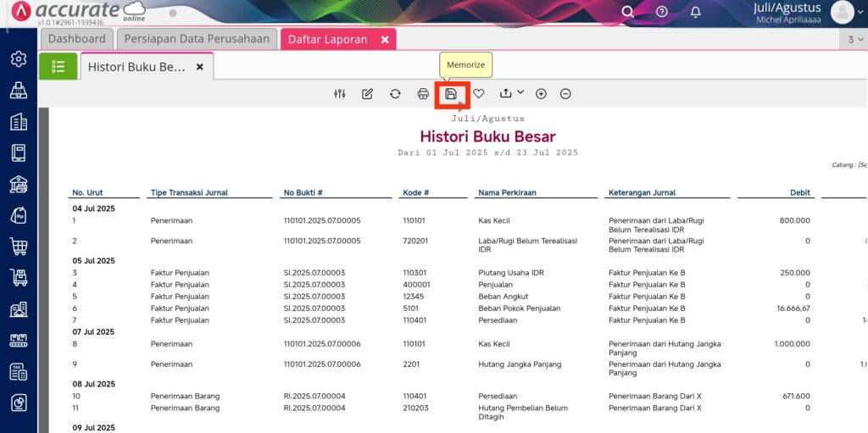Click the Memorize save icon
Screen dimensions: 868x433
click(451, 94)
